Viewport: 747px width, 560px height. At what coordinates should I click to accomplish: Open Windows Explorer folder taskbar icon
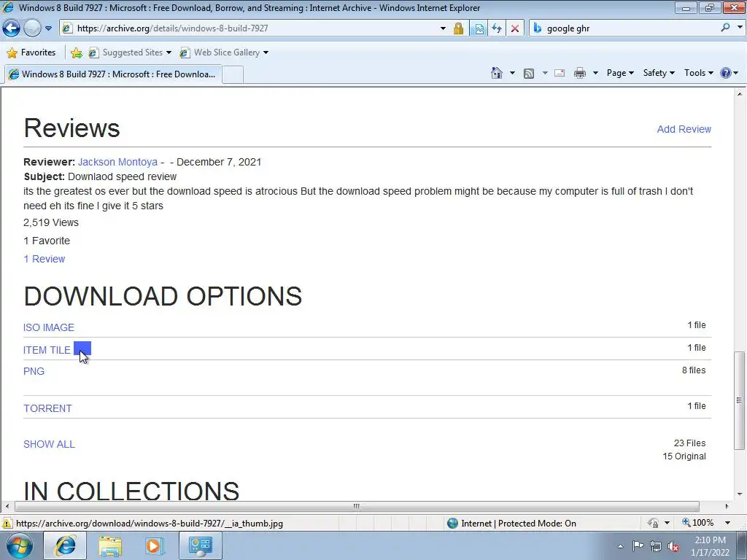[x=110, y=546]
